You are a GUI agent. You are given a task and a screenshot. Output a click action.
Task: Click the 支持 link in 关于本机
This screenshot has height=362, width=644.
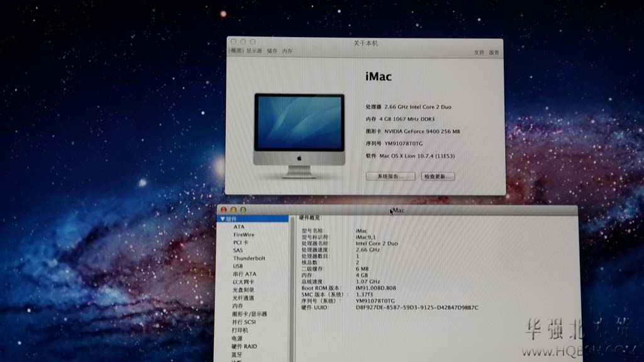479,53
